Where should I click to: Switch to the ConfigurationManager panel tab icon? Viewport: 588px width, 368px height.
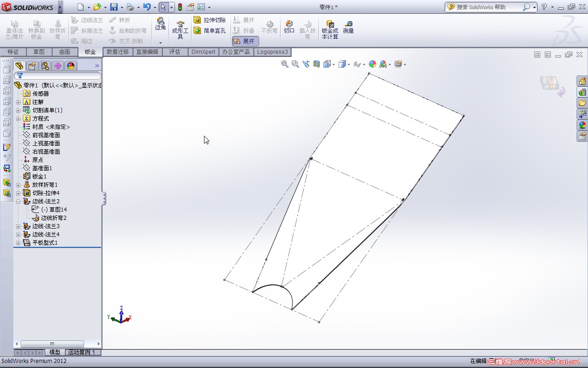45,66
